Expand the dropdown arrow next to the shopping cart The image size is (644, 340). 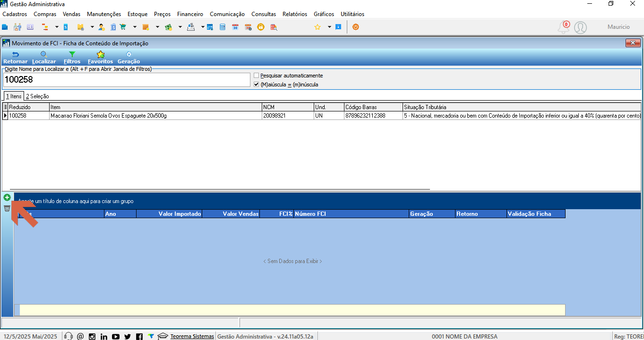(x=135, y=27)
